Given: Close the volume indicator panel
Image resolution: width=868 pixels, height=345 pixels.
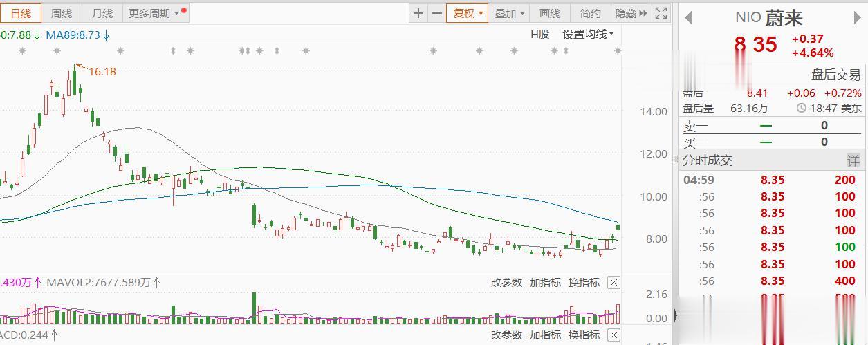Looking at the screenshot, I should point(613,282).
